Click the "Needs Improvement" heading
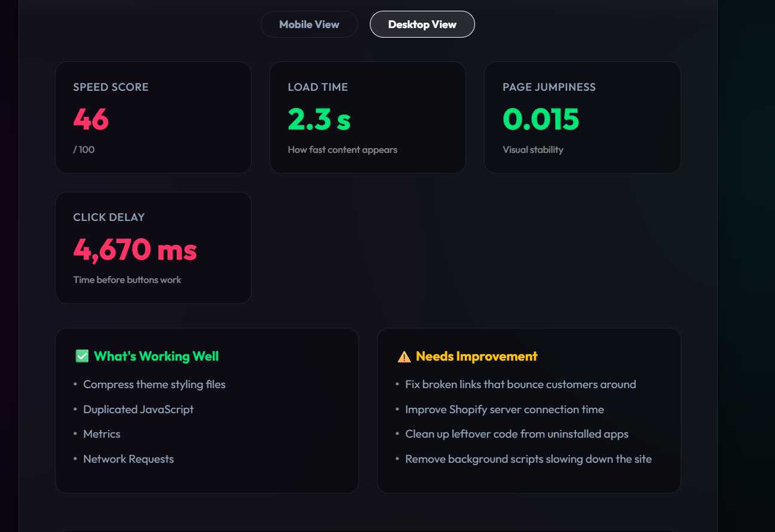This screenshot has height=532, width=775. [x=477, y=356]
